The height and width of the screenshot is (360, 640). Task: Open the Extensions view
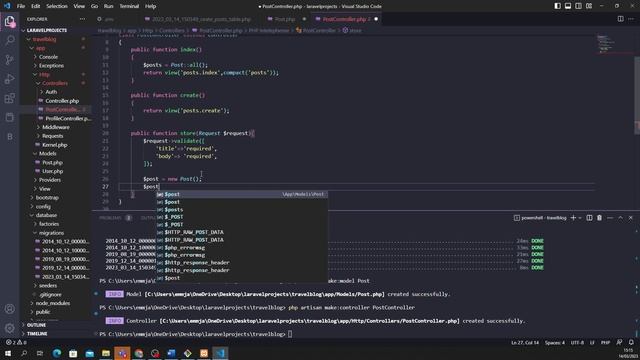click(x=9, y=98)
